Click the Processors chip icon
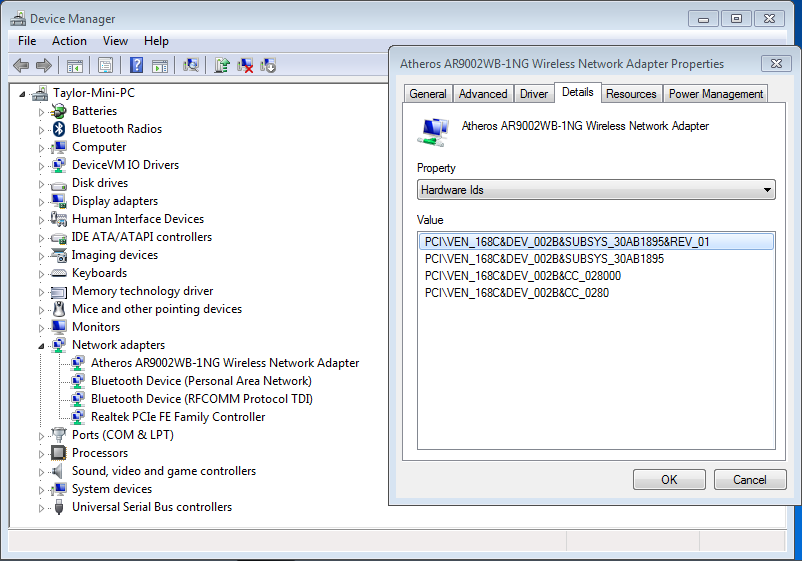802x561 pixels. (59, 453)
